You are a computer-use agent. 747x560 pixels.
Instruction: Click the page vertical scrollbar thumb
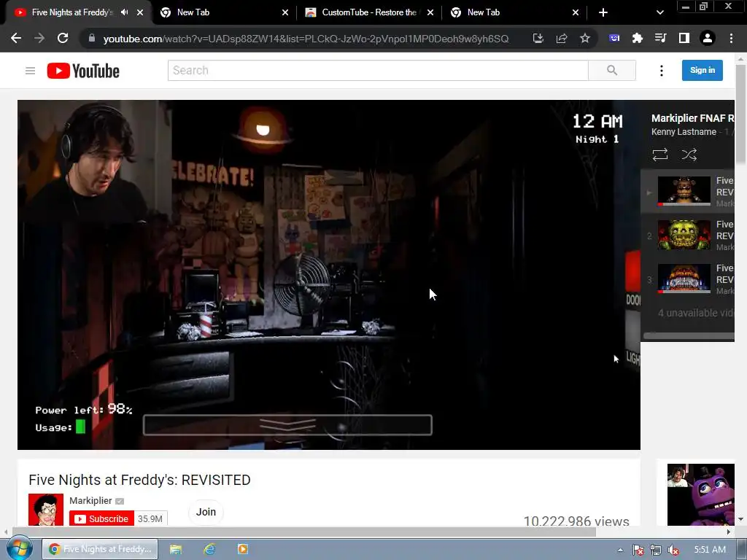[x=740, y=114]
